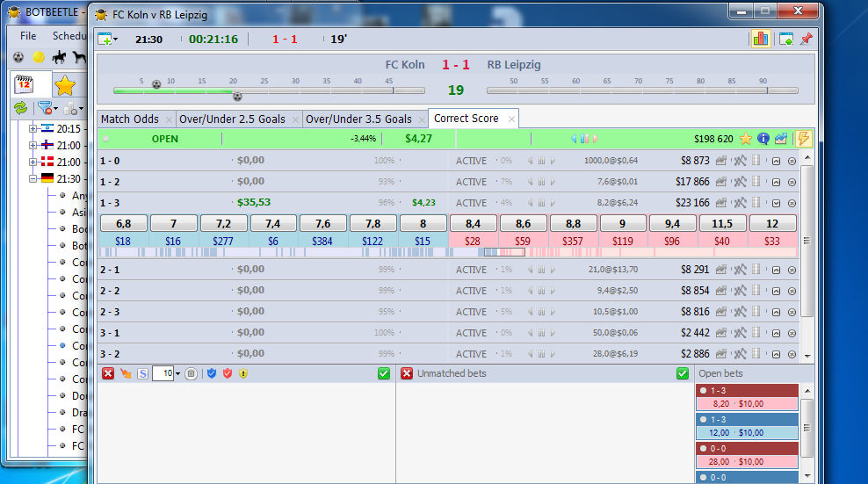The height and width of the screenshot is (484, 868).
Task: Select tennis ball sport icon
Action: (39, 57)
